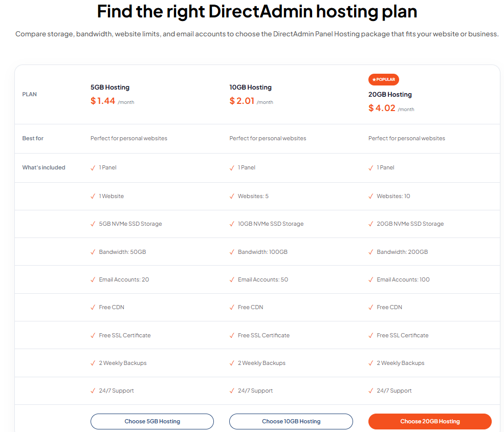The image size is (504, 432).
Task: Click Choose 5GB Hosting button
Action: (x=152, y=421)
